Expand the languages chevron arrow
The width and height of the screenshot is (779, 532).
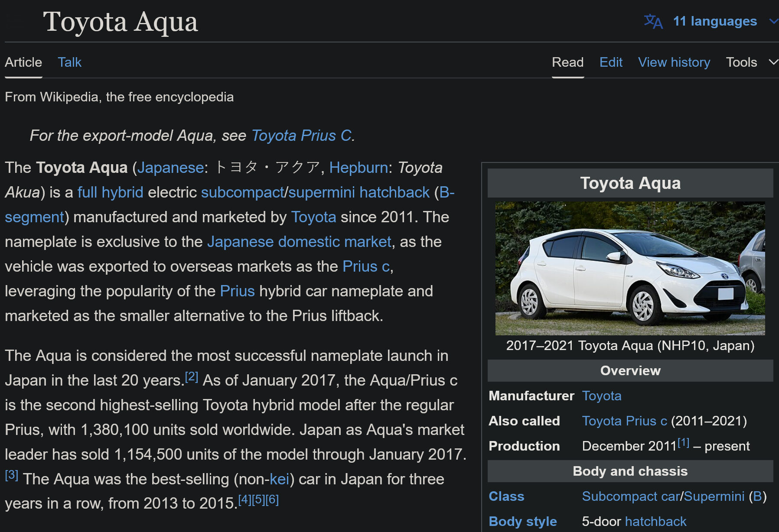point(773,21)
